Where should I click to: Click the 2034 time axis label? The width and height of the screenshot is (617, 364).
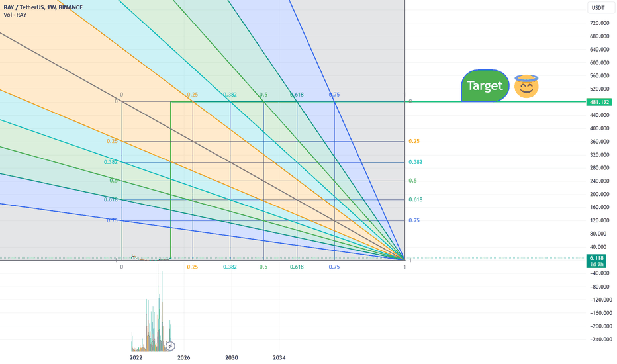279,357
